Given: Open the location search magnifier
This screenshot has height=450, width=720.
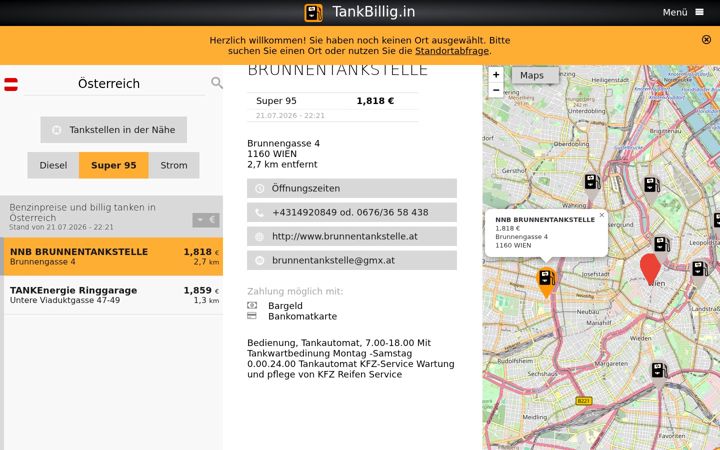Looking at the screenshot, I should [217, 83].
